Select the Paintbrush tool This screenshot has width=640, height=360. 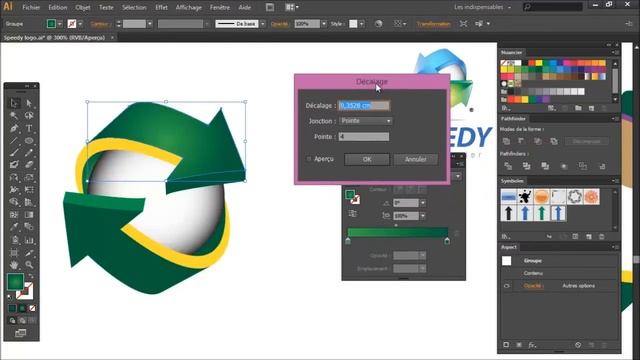pyautogui.click(x=14, y=153)
